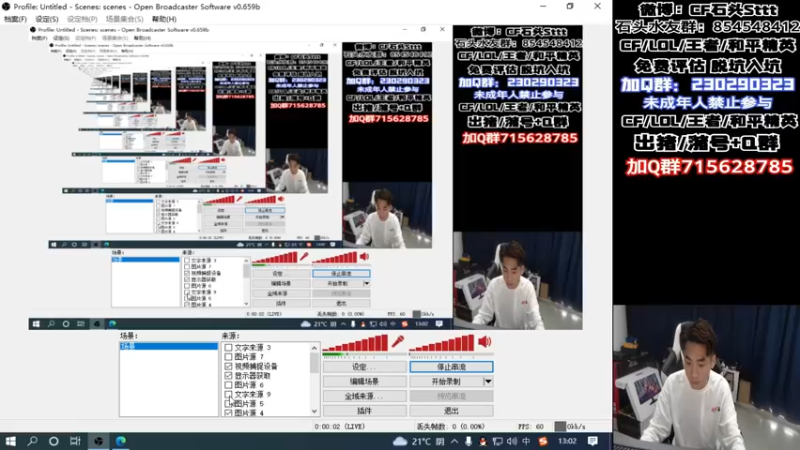800x450 pixels.
Task: Open the 设定(S) menu
Action: [x=47, y=19]
